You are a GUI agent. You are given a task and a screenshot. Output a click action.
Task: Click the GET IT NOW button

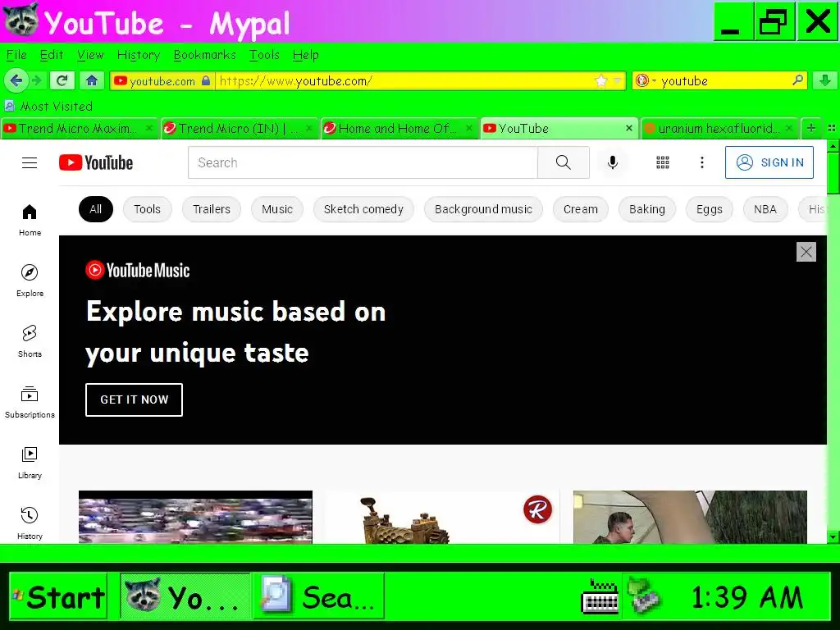(x=134, y=399)
